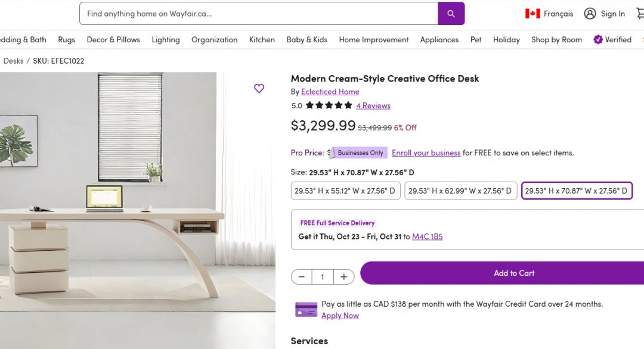Add the desk to cart
644x349 pixels.
[513, 273]
